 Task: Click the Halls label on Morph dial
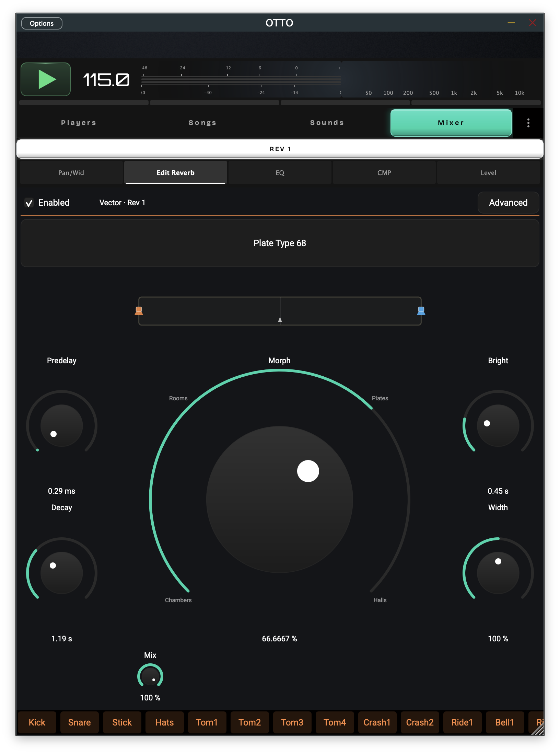(380, 600)
